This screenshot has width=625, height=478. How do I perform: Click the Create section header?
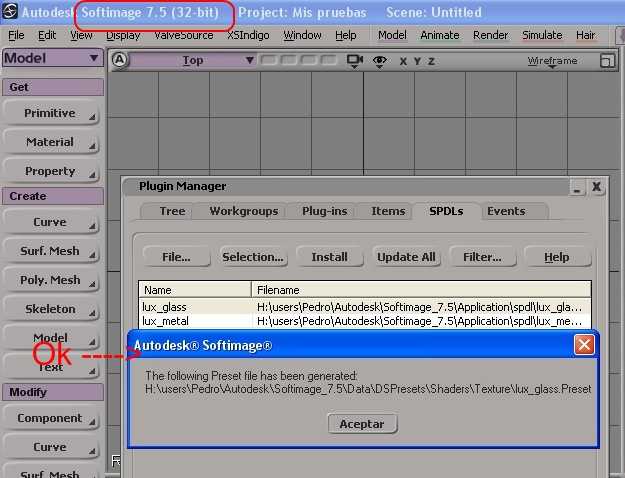[53, 196]
